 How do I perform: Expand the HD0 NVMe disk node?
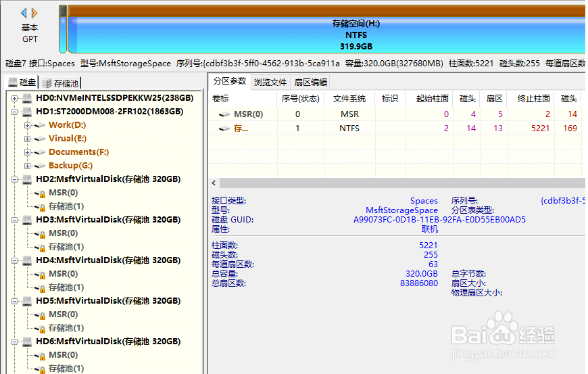14,98
